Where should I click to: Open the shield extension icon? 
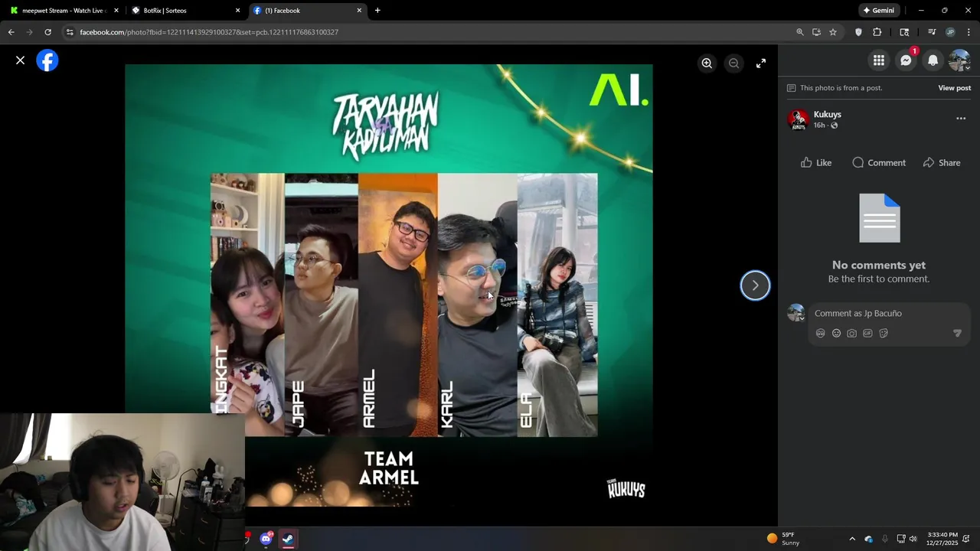858,32
